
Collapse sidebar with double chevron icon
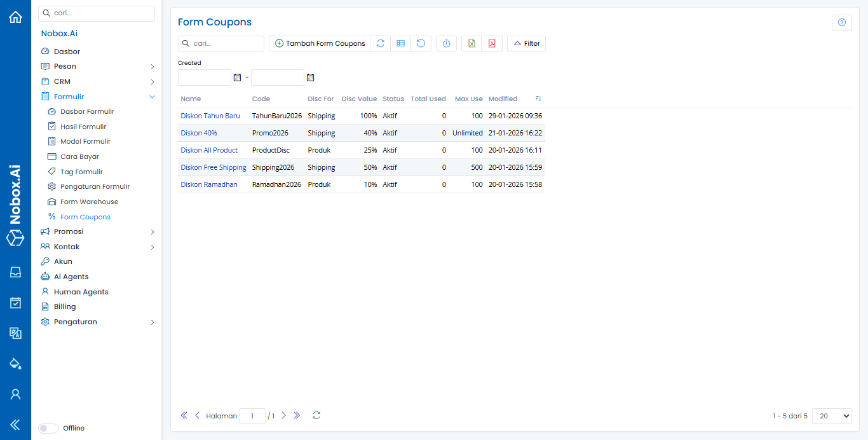[15, 425]
